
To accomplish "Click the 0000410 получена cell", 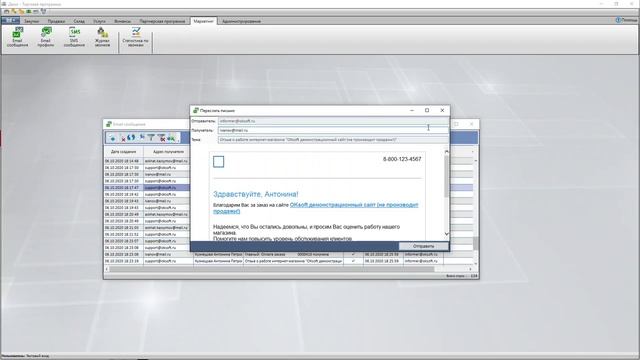I will coord(313,254).
